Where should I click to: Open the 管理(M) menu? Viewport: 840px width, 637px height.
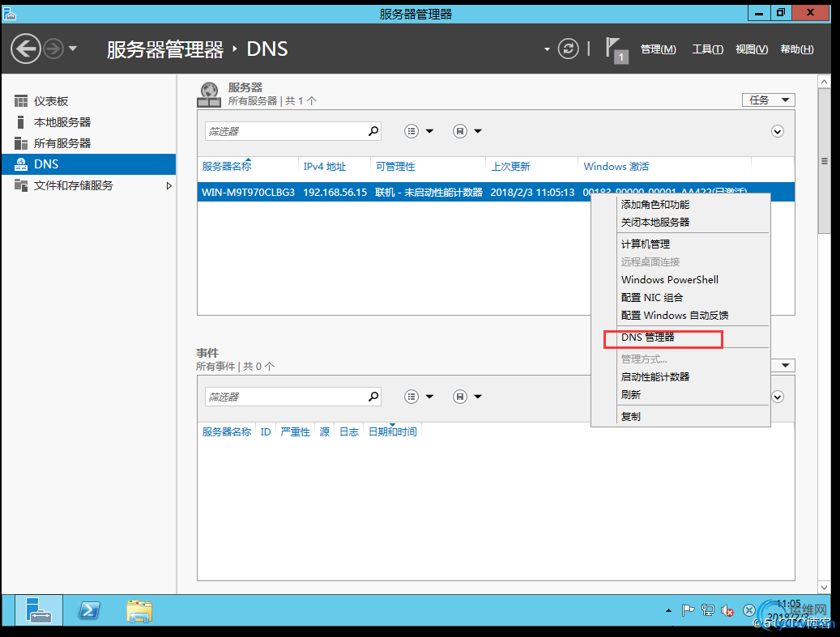659,49
